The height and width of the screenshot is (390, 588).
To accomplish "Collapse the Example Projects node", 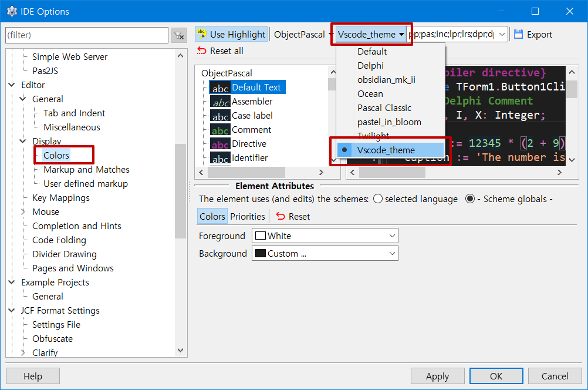I will coord(12,283).
